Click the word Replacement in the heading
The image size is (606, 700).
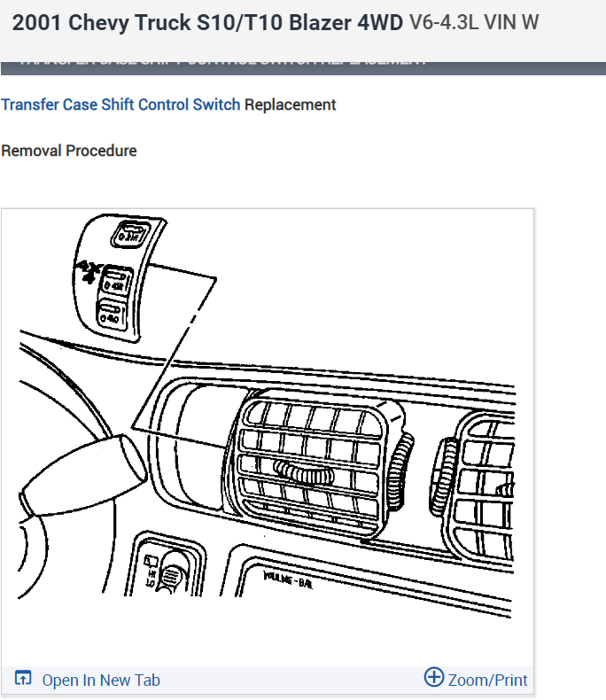coord(290,105)
